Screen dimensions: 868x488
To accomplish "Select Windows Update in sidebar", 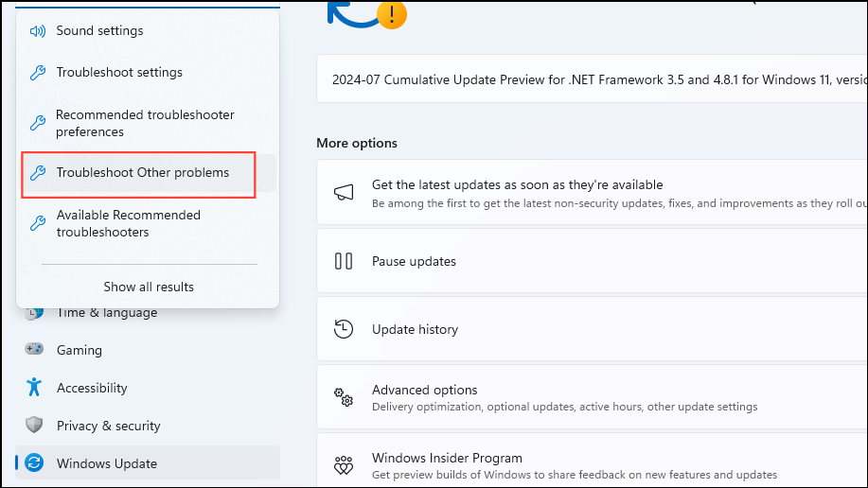I will pos(148,463).
